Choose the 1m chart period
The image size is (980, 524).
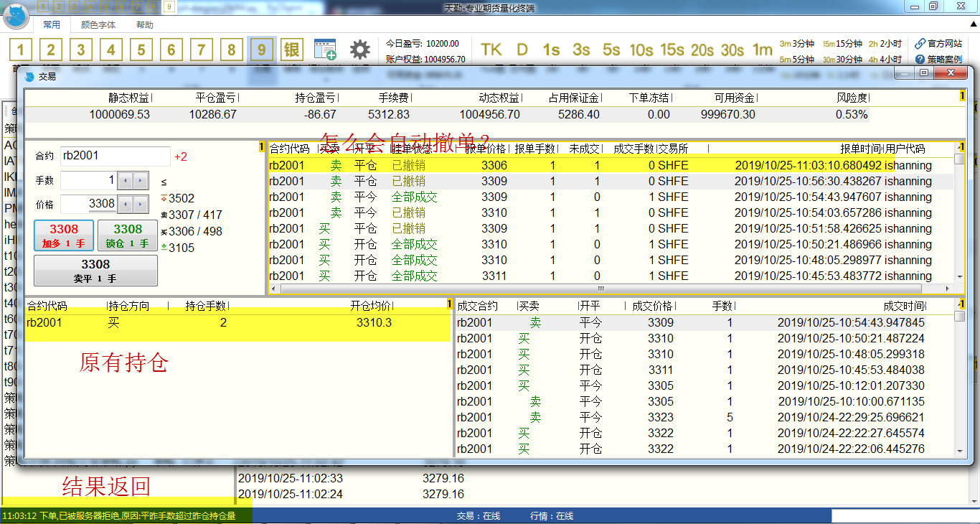click(x=762, y=50)
